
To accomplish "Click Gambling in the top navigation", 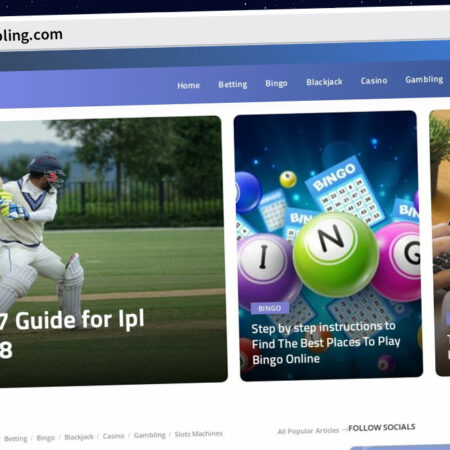I will pos(424,80).
